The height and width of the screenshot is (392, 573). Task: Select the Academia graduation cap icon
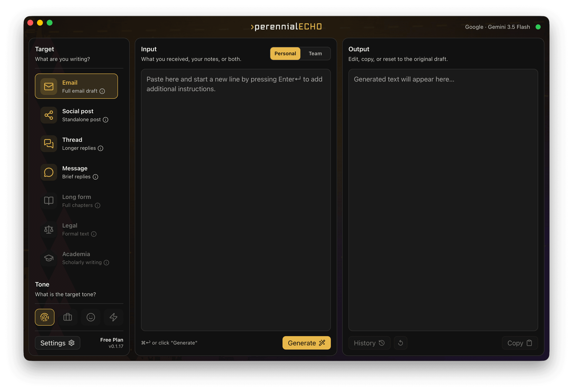click(x=49, y=258)
